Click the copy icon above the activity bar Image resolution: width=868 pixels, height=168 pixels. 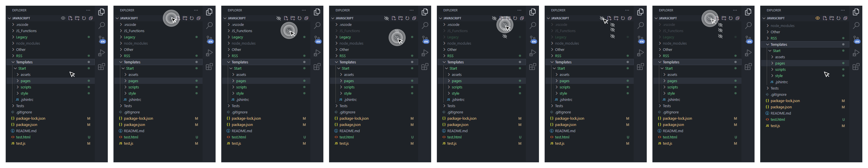coord(101,12)
